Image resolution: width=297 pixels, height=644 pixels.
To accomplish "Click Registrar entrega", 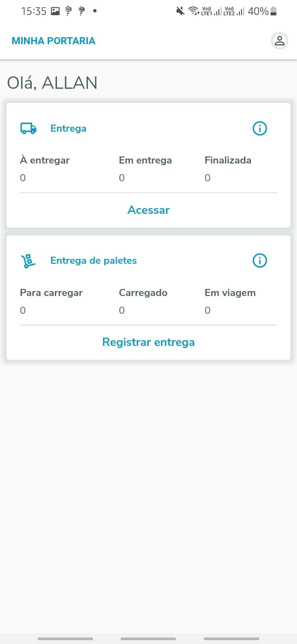I will [148, 342].
